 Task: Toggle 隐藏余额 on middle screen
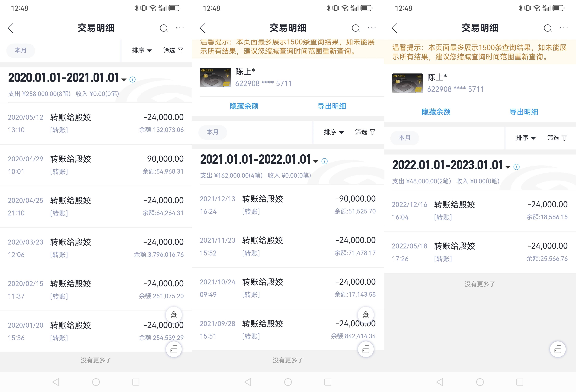pyautogui.click(x=244, y=106)
